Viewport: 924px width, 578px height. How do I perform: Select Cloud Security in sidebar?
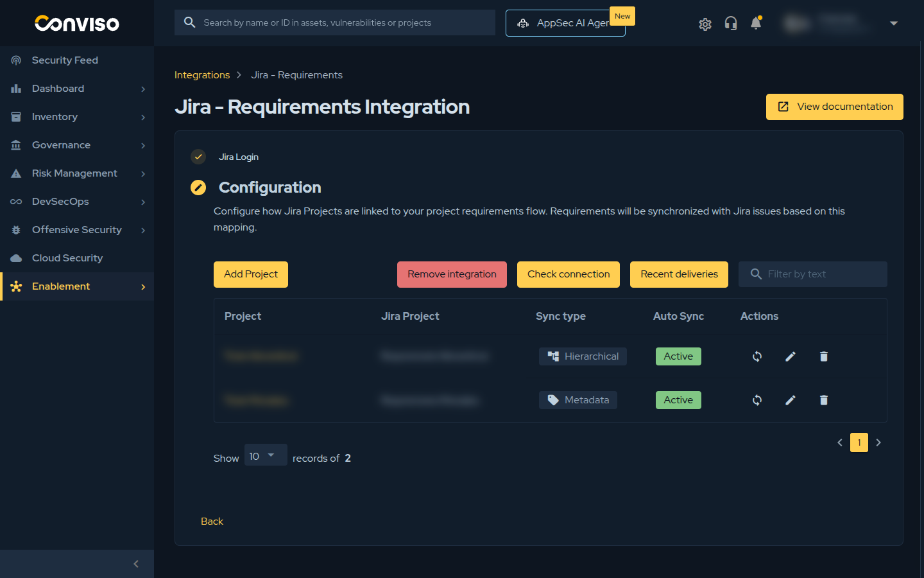point(77,258)
